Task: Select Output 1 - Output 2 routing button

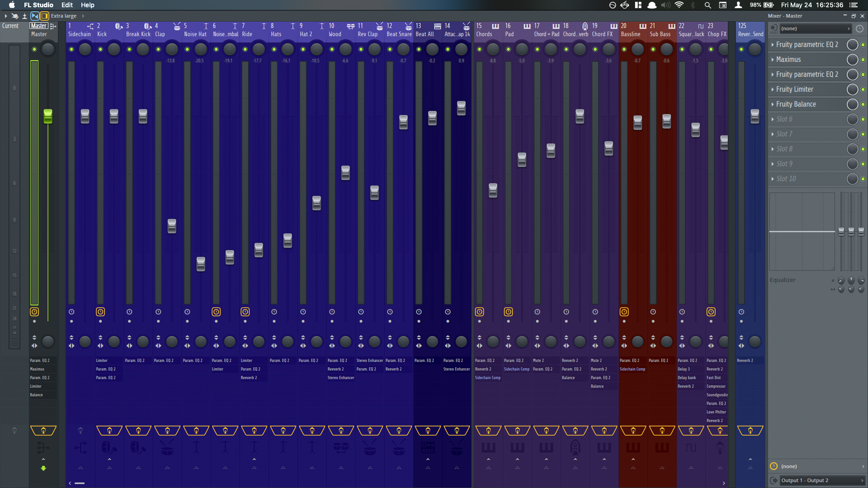Action: (817, 480)
